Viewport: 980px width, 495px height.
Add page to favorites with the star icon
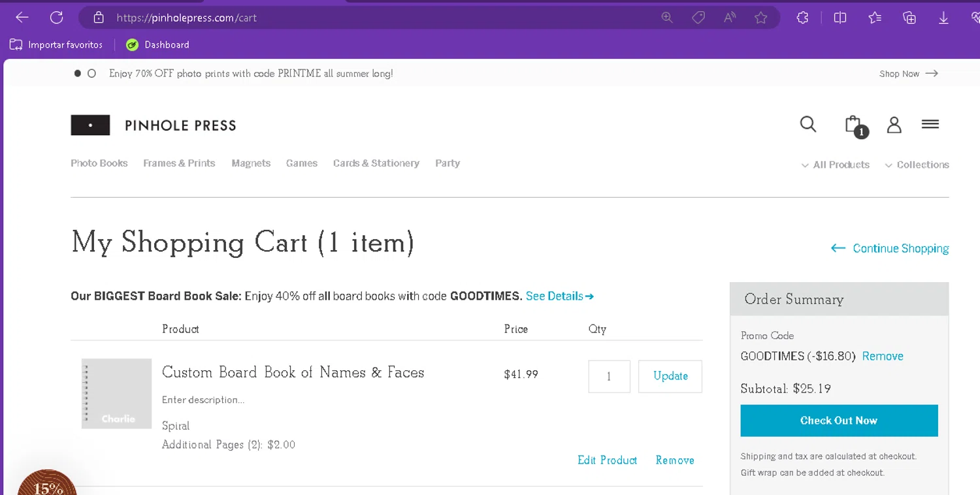[x=761, y=18]
